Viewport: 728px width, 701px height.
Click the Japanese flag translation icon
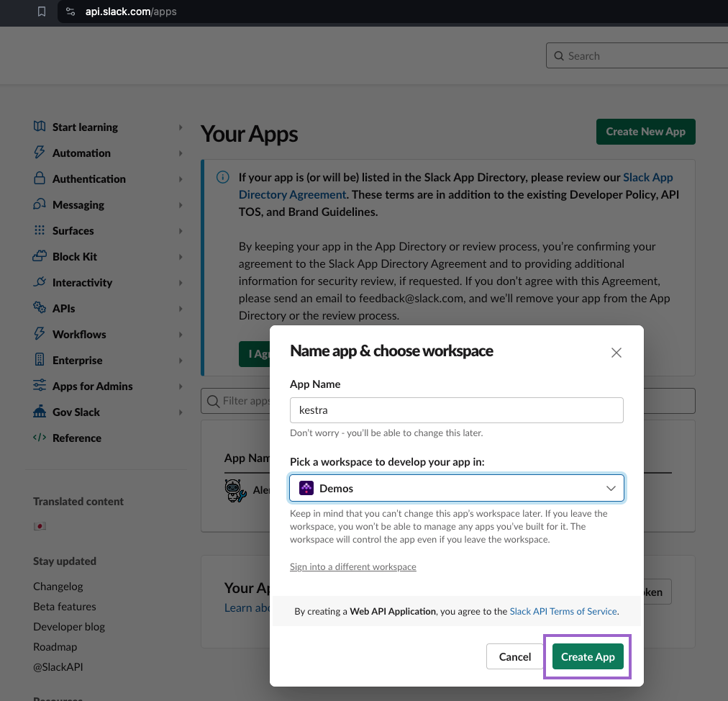coord(40,526)
